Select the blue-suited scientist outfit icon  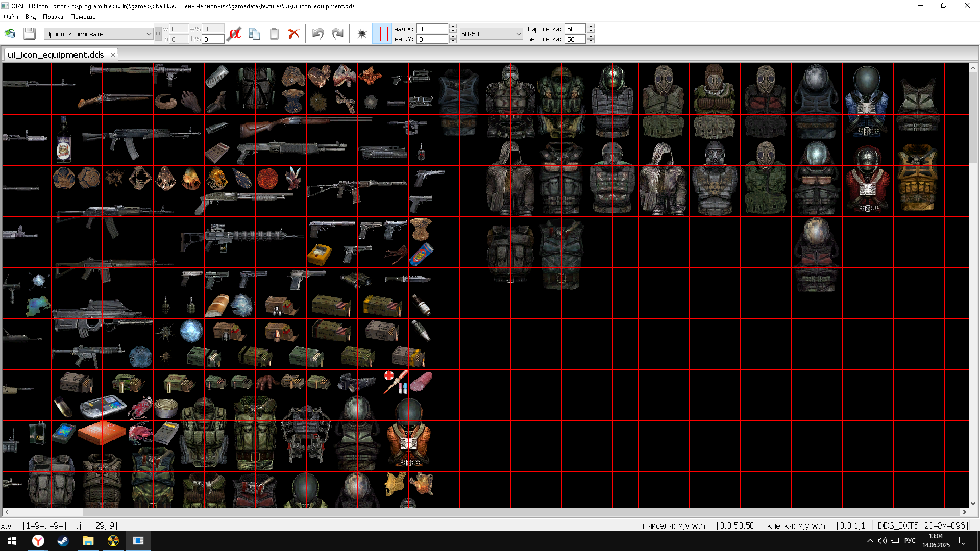click(867, 101)
